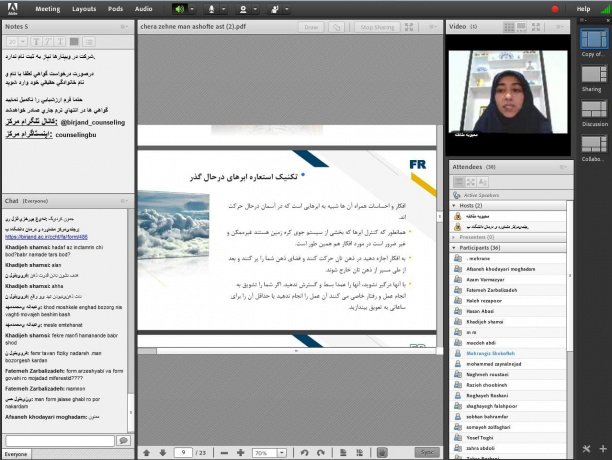Open the Notes 5 pod options menu
Viewport: 612px width, 460px height.
(x=124, y=27)
